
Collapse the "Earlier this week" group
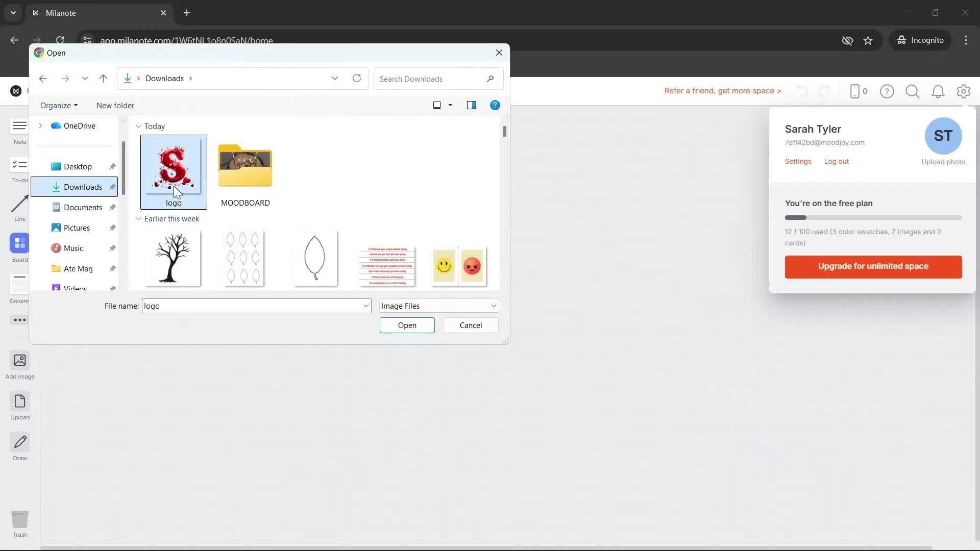click(138, 218)
